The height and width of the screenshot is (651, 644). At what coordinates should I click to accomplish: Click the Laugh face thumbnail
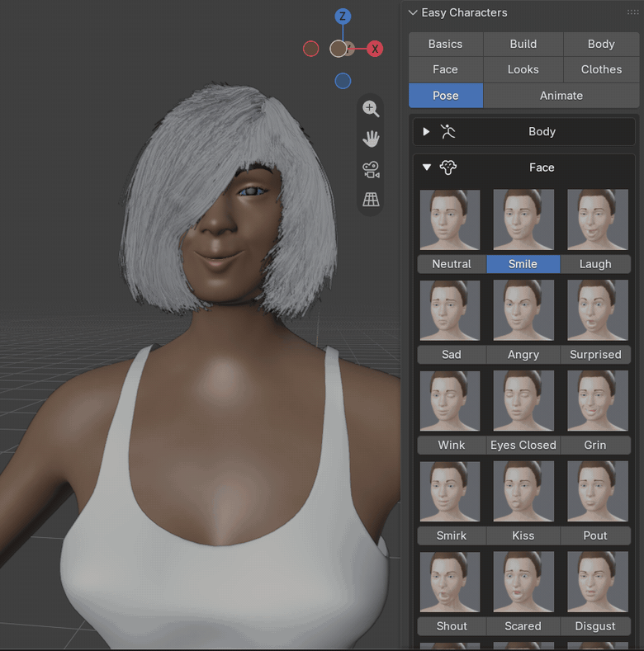(598, 219)
